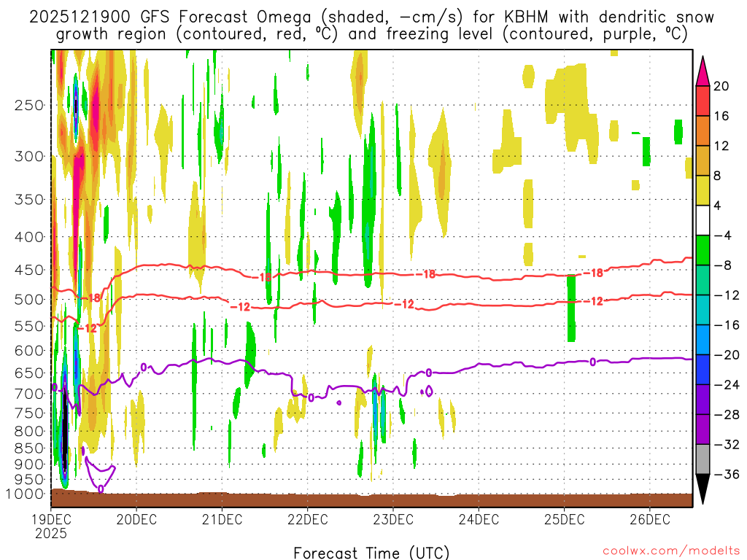
Task: Click the 19DEC 2025 start date label
Action: pyautogui.click(x=51, y=526)
